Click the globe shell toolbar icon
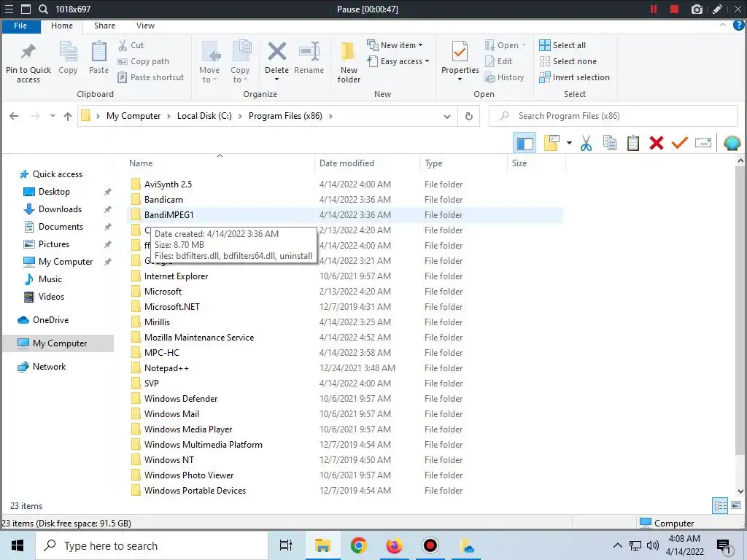 click(x=732, y=143)
